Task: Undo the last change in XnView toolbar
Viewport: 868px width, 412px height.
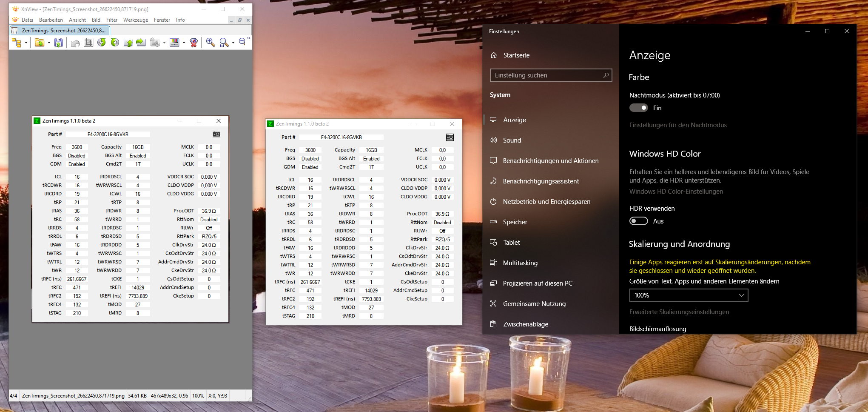Action: [x=75, y=43]
